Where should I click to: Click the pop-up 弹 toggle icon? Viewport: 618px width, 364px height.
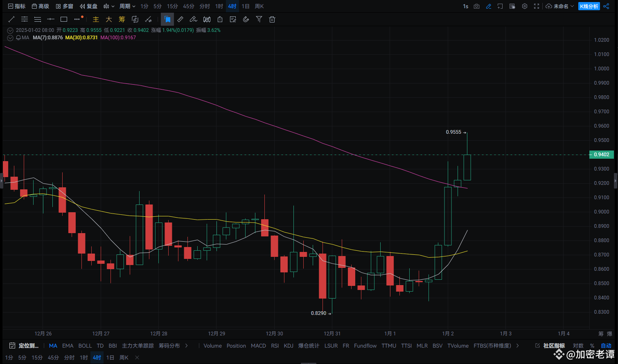pos(512,6)
